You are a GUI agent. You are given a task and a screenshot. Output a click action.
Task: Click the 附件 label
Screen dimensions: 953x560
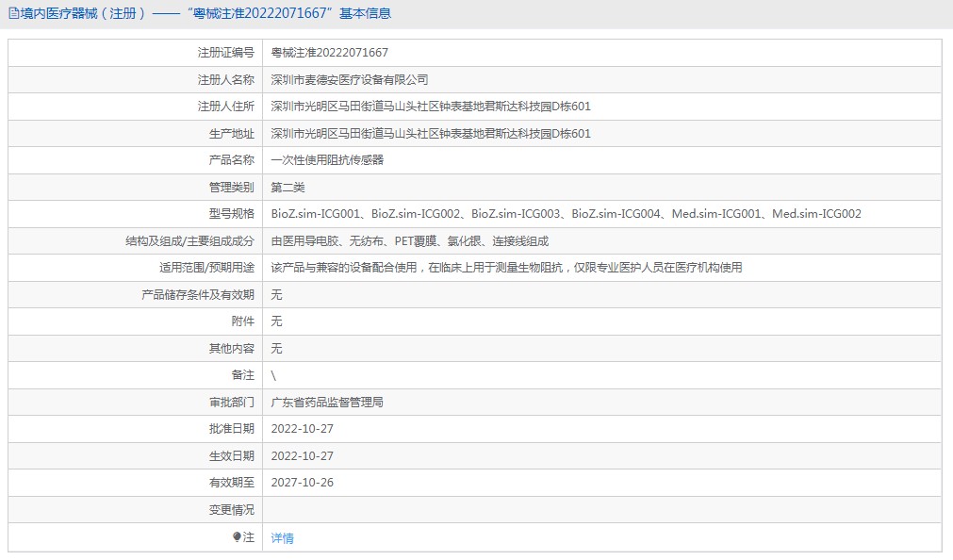click(242, 321)
